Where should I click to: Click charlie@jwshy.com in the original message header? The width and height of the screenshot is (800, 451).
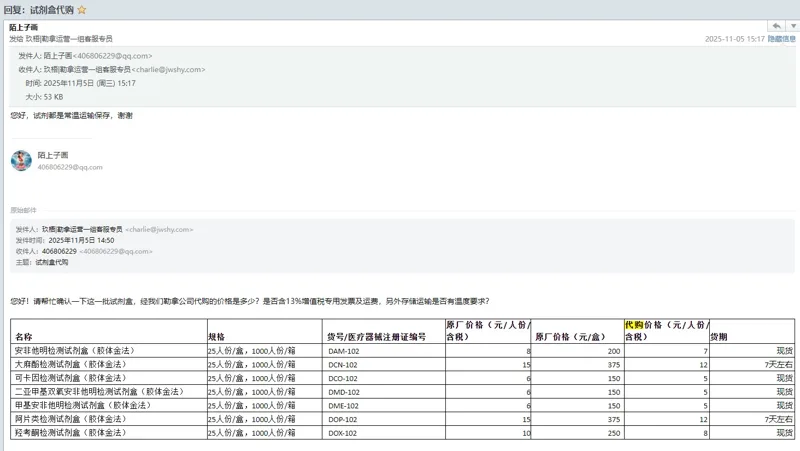159,230
